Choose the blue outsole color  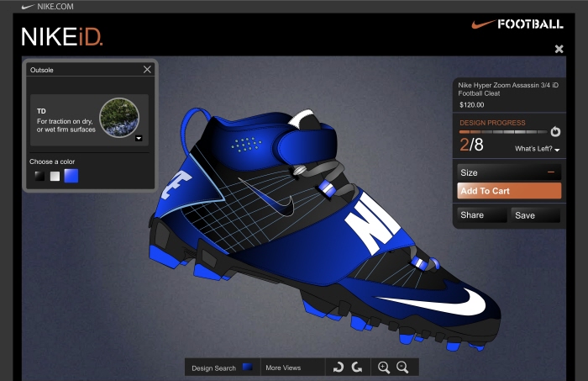click(x=71, y=176)
